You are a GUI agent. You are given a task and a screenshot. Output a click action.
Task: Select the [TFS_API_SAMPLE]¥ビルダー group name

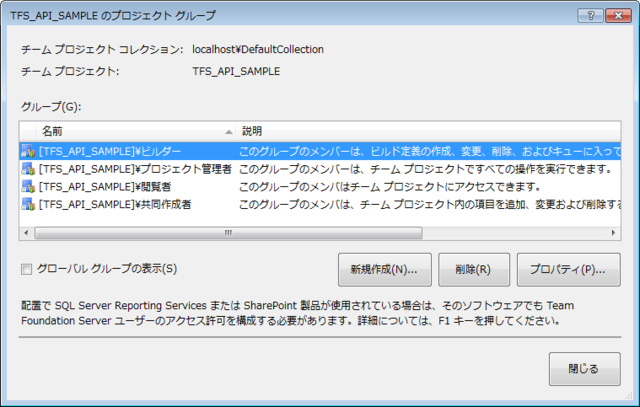point(110,151)
